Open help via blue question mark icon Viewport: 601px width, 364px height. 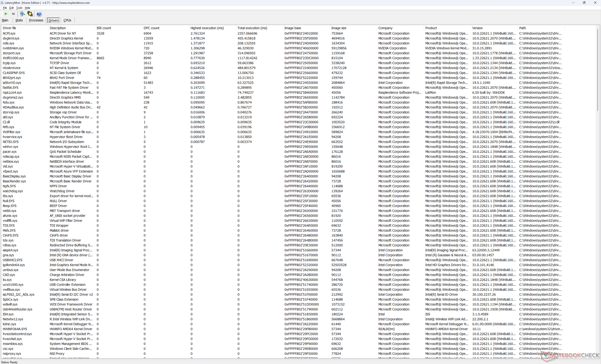(39, 14)
